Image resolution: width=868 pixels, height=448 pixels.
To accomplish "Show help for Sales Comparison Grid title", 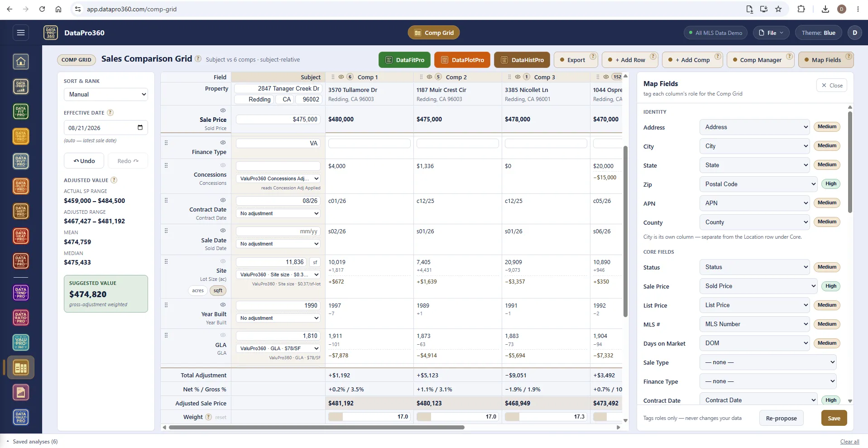I will click(x=198, y=59).
